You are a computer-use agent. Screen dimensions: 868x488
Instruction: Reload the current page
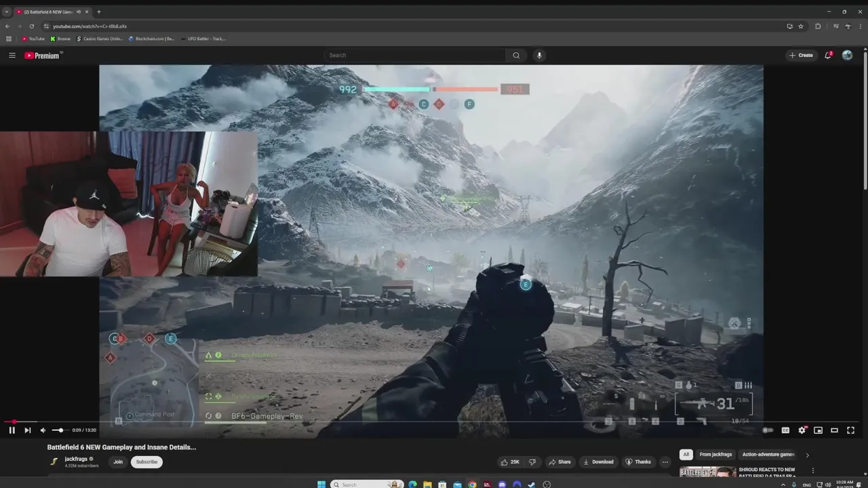tap(31, 26)
